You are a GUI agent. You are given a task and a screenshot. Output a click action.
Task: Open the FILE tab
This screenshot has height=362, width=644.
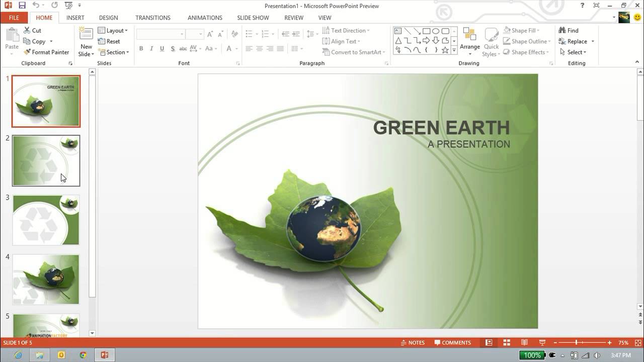14,18
